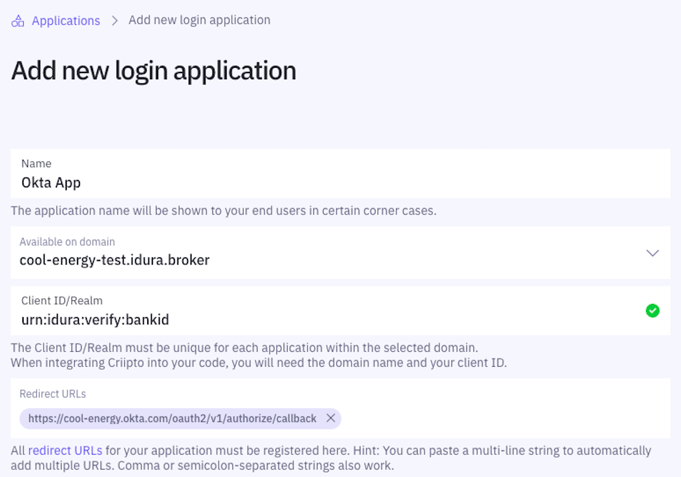This screenshot has width=681, height=477.
Task: Remove the okta.com callback redirect URL
Action: (331, 418)
